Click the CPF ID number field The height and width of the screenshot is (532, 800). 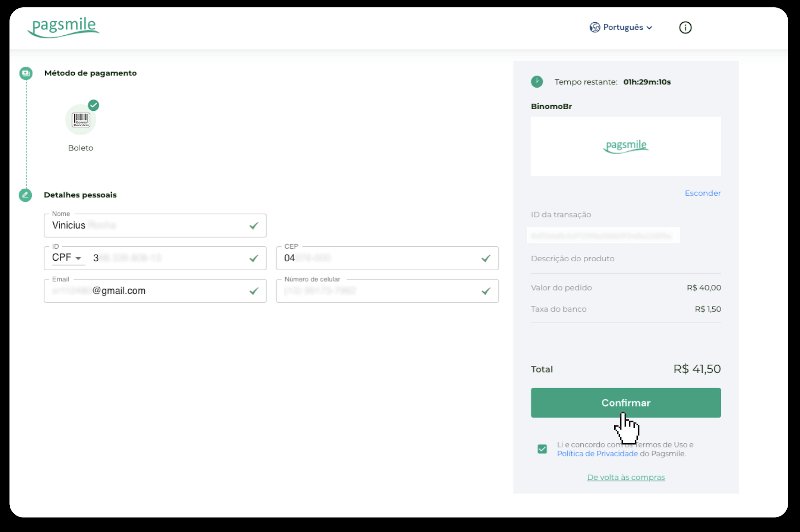tap(165, 258)
